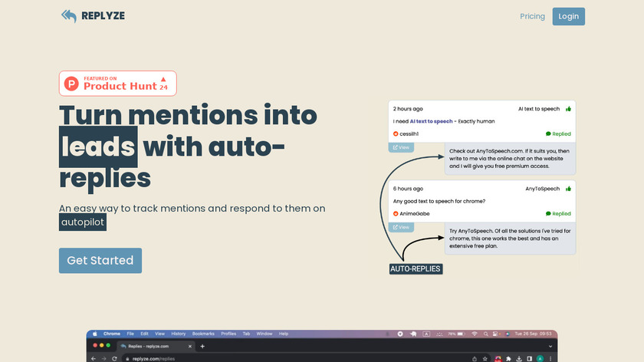This screenshot has width=644, height=362.
Task: Click the Apple menu icon in the screenshot
Action: pyautogui.click(x=95, y=334)
